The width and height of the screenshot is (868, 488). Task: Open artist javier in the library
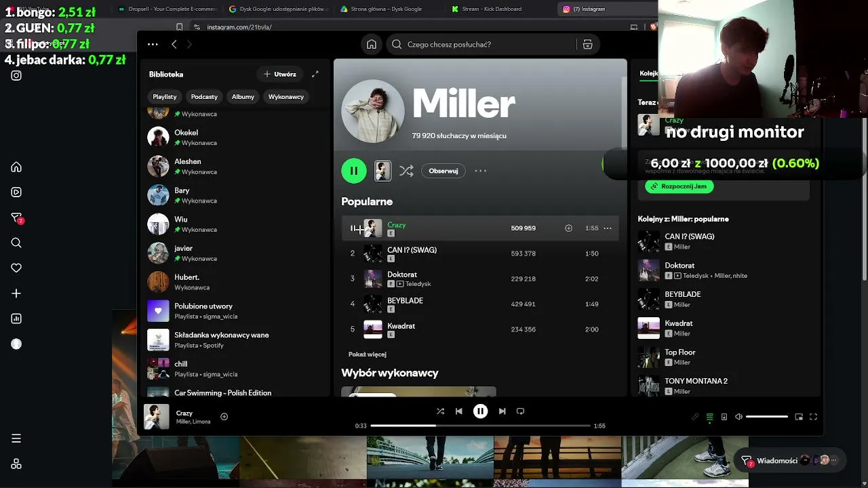(x=233, y=253)
